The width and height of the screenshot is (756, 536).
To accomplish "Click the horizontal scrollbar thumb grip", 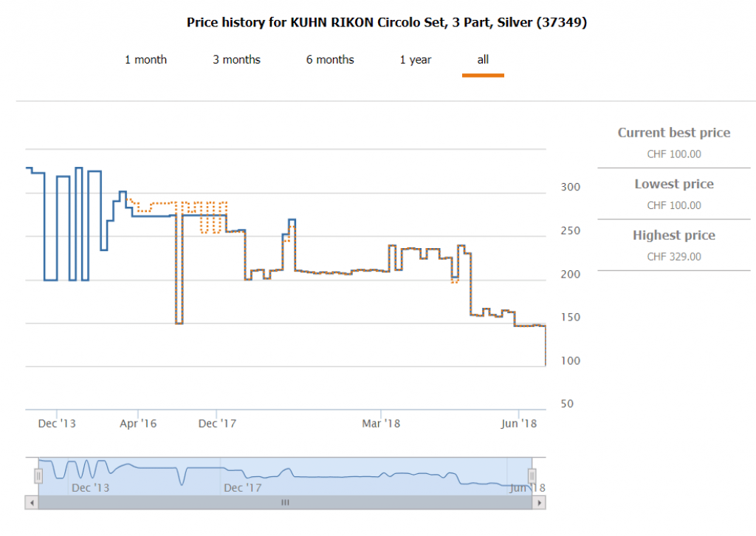I will 285,503.
